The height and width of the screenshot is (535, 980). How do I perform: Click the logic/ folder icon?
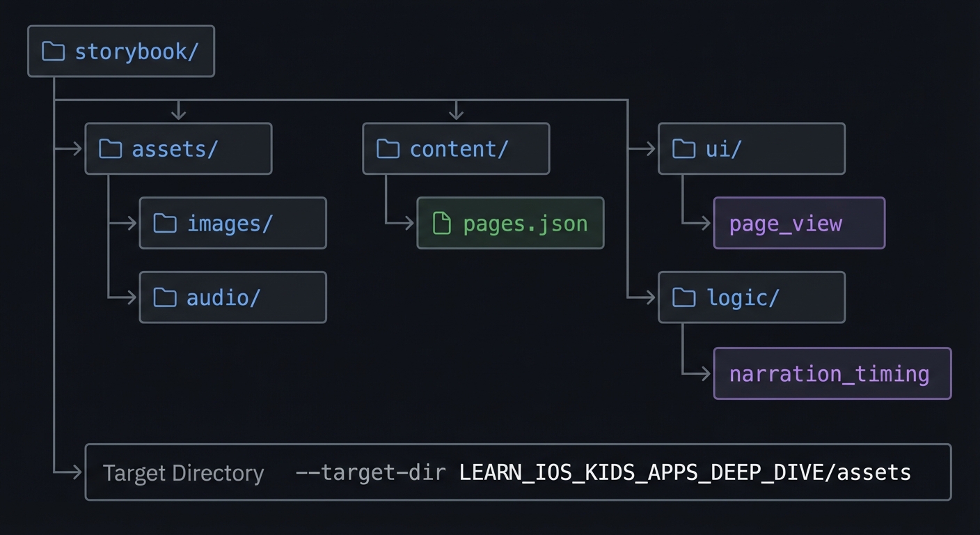pos(683,297)
